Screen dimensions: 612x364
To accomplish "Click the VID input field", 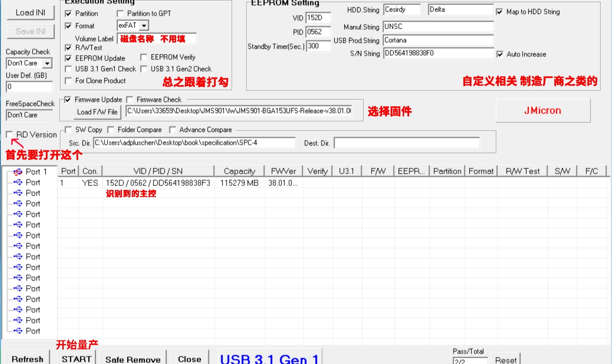I will coord(318,18).
